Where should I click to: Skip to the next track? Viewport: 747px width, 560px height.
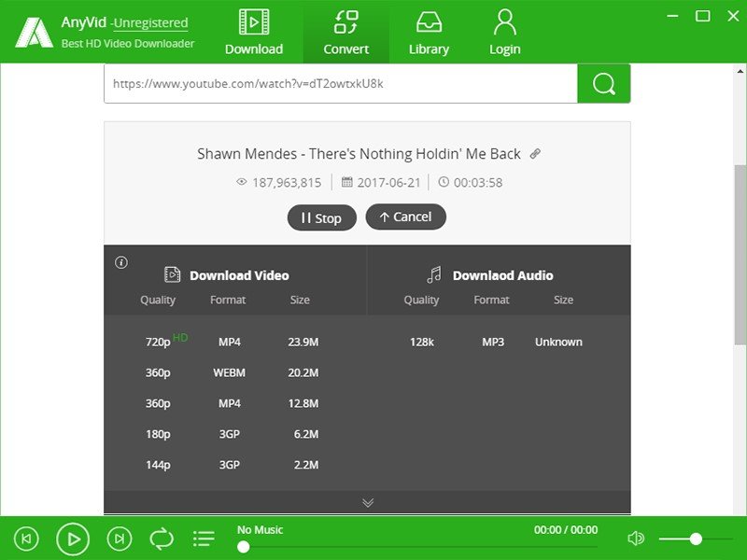coord(120,539)
